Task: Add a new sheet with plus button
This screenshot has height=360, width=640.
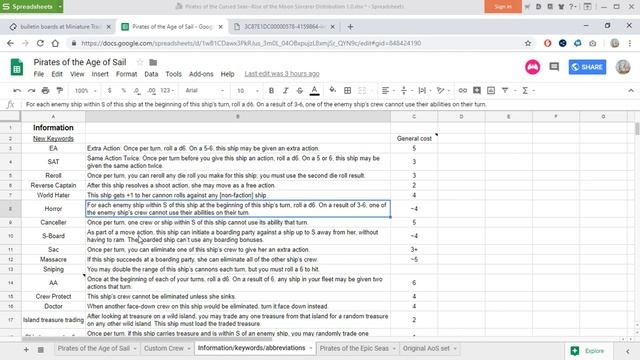Action: 26,350
